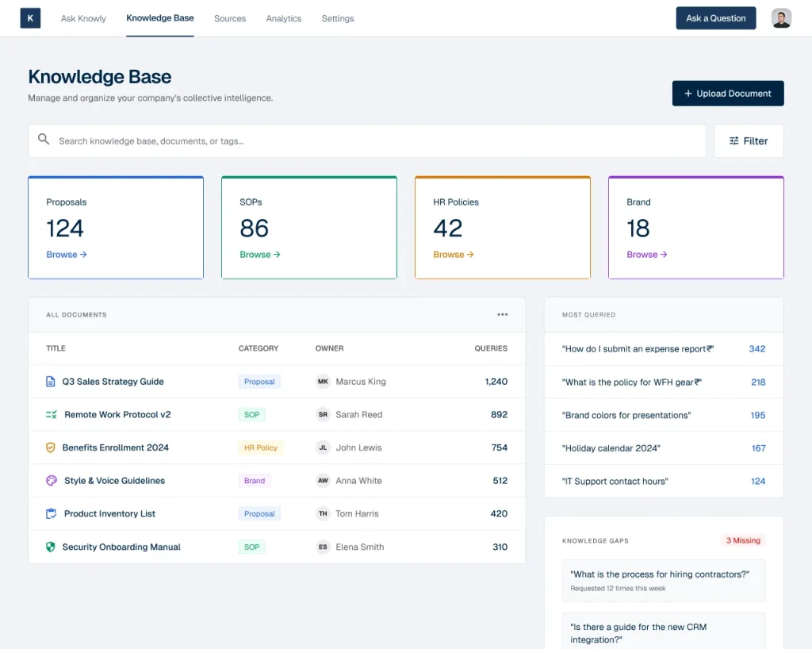This screenshot has height=649, width=812.
Task: Click Tom Harris TH avatar
Action: tap(323, 514)
